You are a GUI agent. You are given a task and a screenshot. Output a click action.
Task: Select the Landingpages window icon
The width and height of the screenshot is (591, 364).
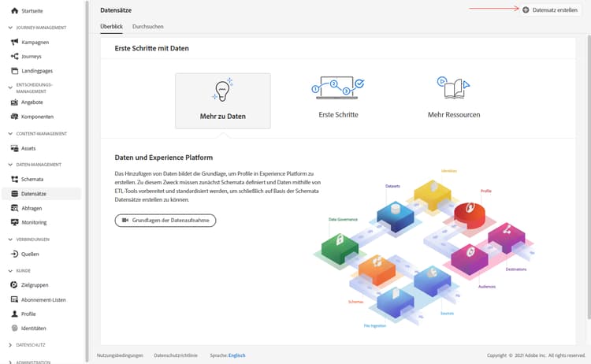(x=14, y=70)
